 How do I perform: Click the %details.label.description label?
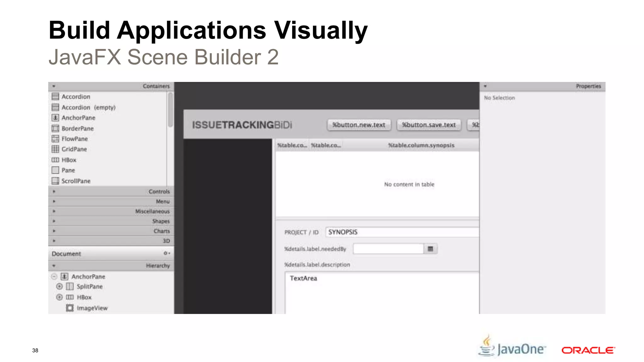[x=317, y=265]
